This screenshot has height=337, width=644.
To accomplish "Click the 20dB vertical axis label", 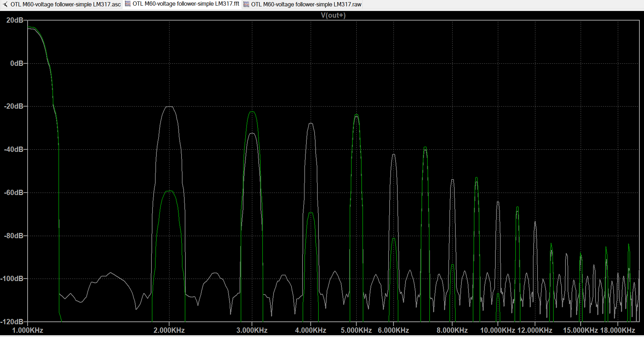I will (15, 20).
